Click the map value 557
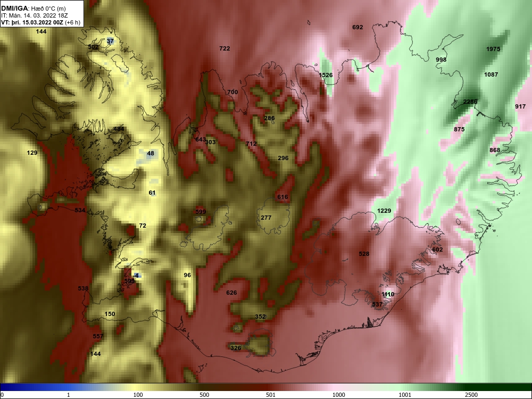This screenshot has height=399, width=532. coord(98,336)
